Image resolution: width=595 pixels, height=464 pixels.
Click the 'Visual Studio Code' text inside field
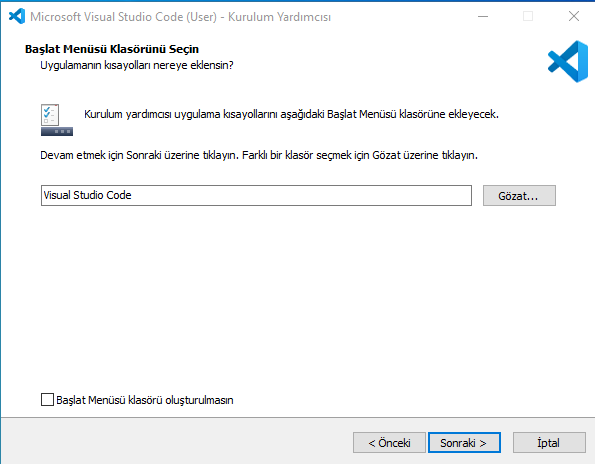[x=87, y=195]
